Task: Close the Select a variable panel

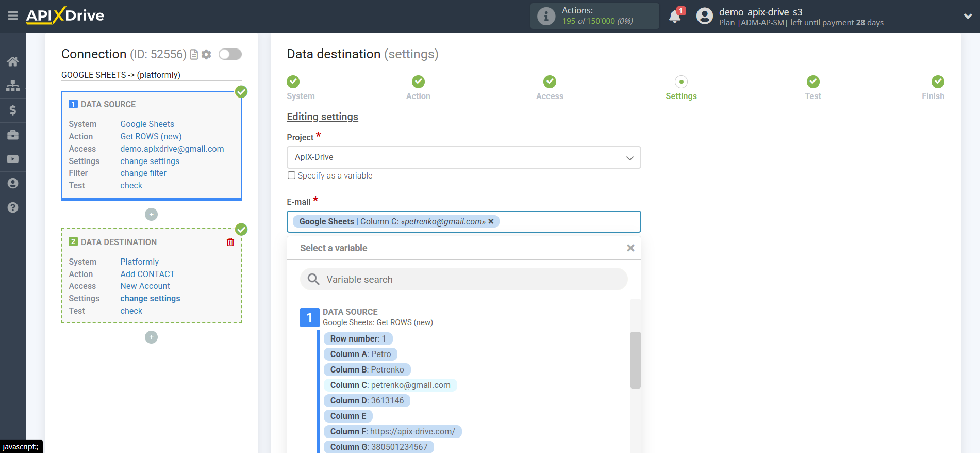Action: 630,248
